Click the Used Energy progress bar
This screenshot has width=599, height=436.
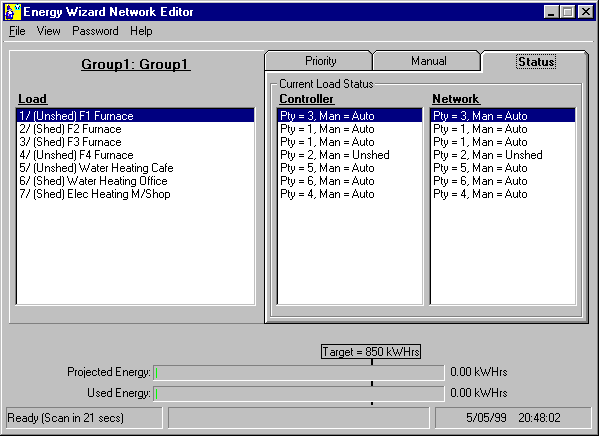[x=299, y=393]
